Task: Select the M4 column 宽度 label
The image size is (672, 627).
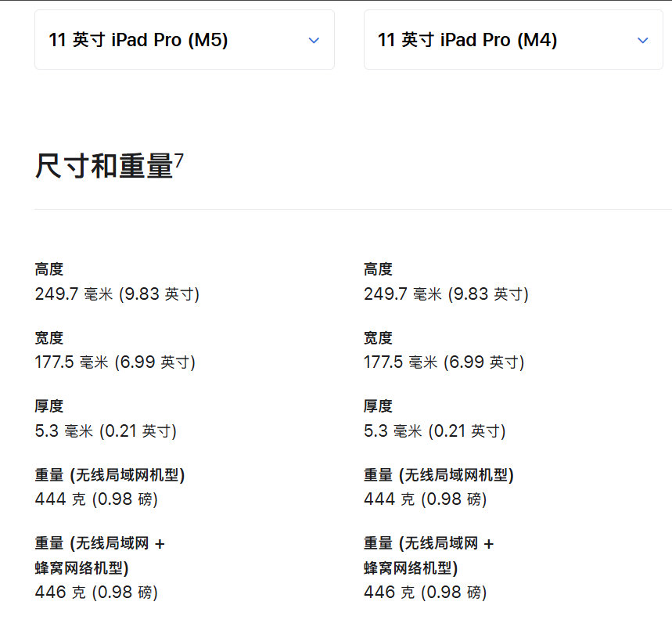Action: pyautogui.click(x=378, y=338)
